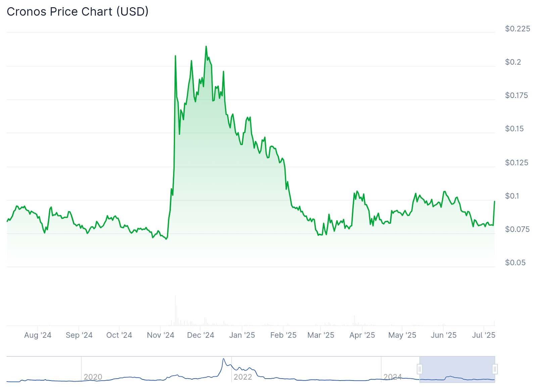Click the Dec '24 x-axis label
Viewport: 537px width, 392px height.
click(201, 335)
